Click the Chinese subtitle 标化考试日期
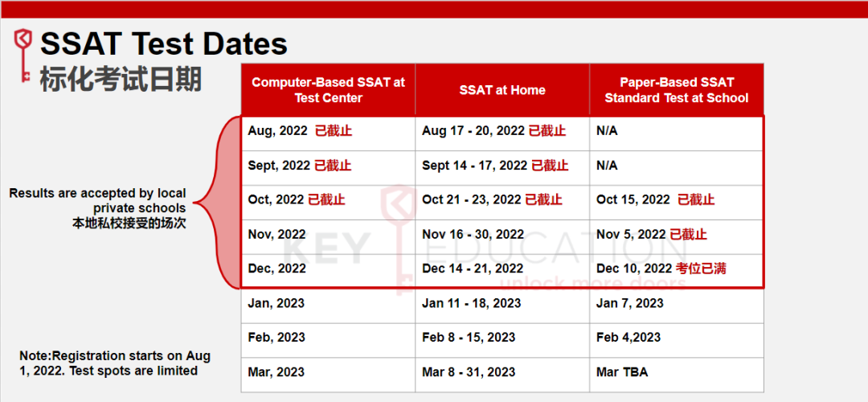Screen dimensions: 868x402 tap(121, 79)
